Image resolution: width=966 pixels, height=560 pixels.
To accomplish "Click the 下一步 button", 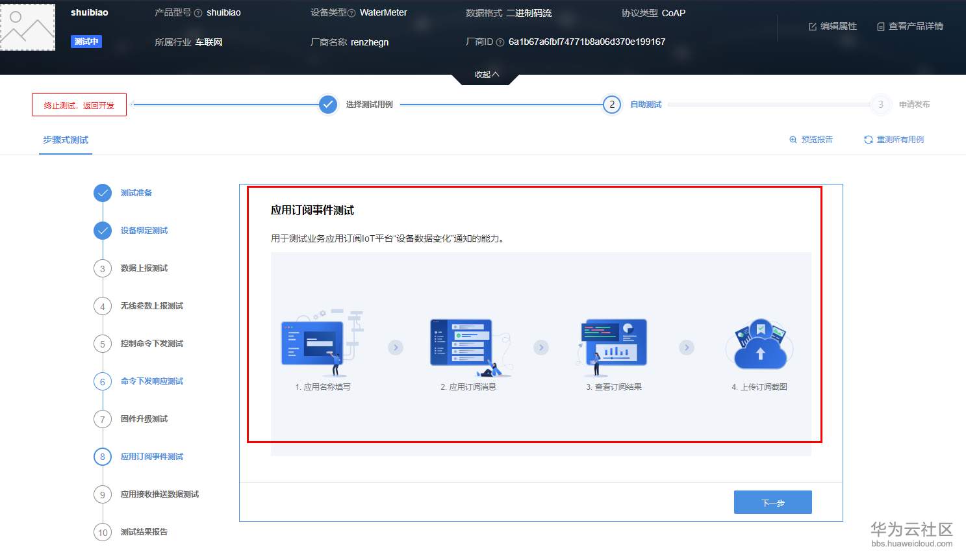I will 773,502.
